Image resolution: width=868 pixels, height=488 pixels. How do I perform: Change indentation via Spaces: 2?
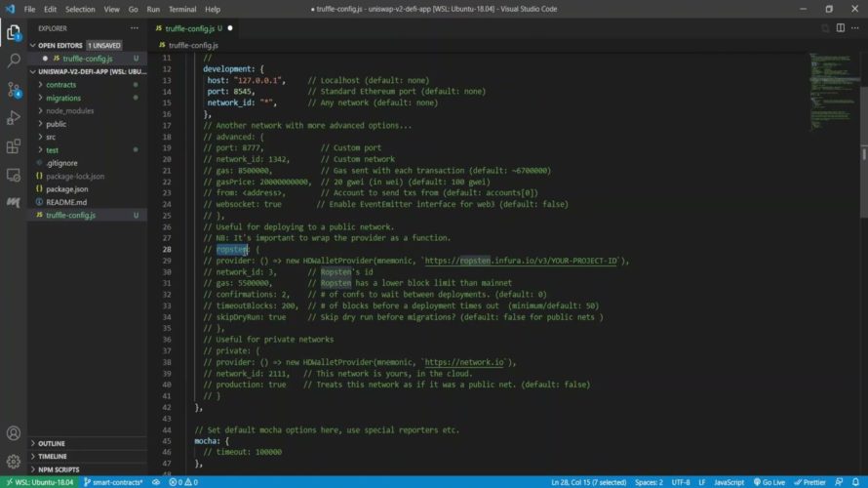point(649,482)
